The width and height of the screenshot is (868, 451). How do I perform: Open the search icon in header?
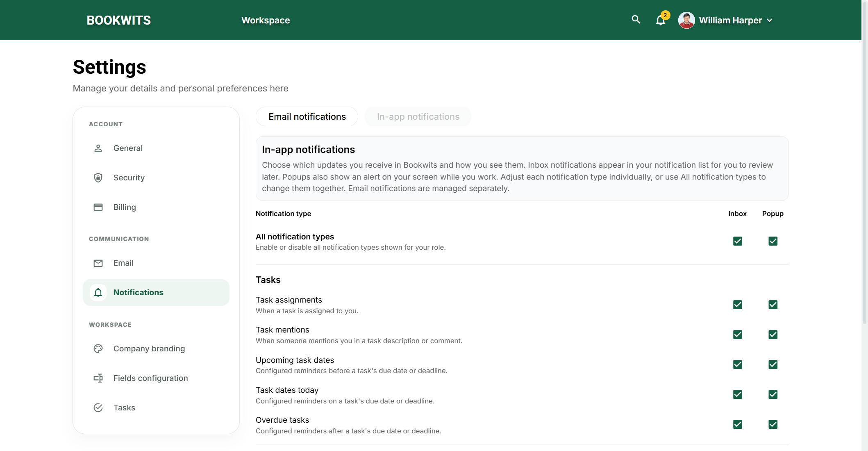point(636,20)
